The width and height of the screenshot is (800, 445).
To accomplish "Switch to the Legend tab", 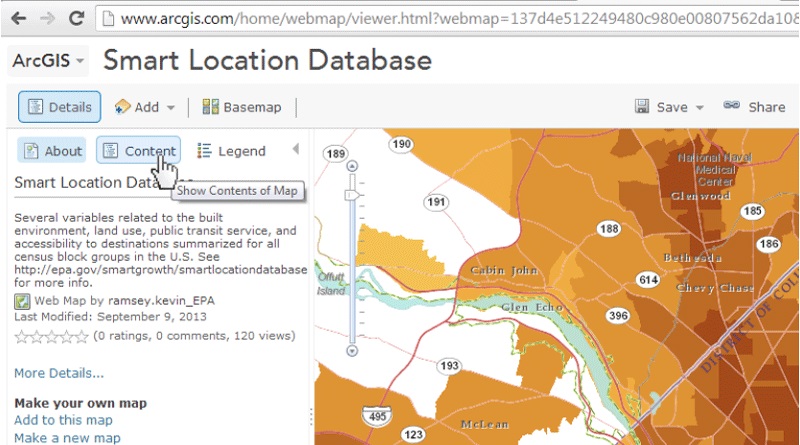I will click(x=232, y=151).
